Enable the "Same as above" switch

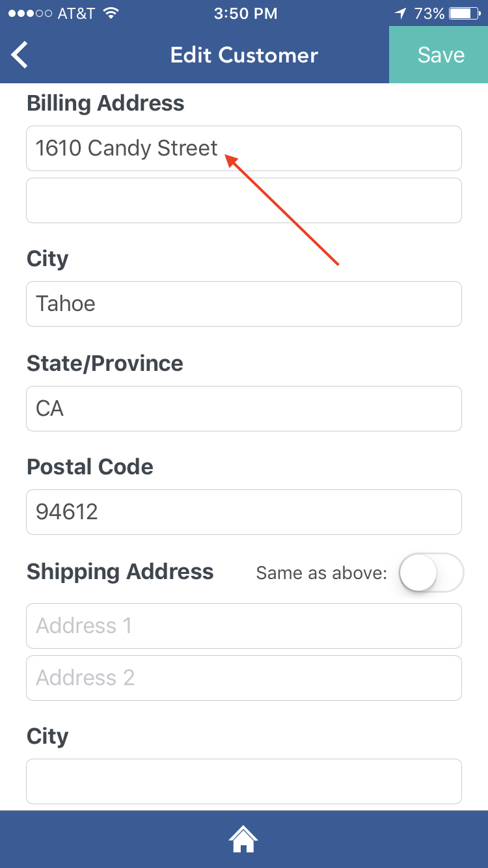click(x=430, y=573)
